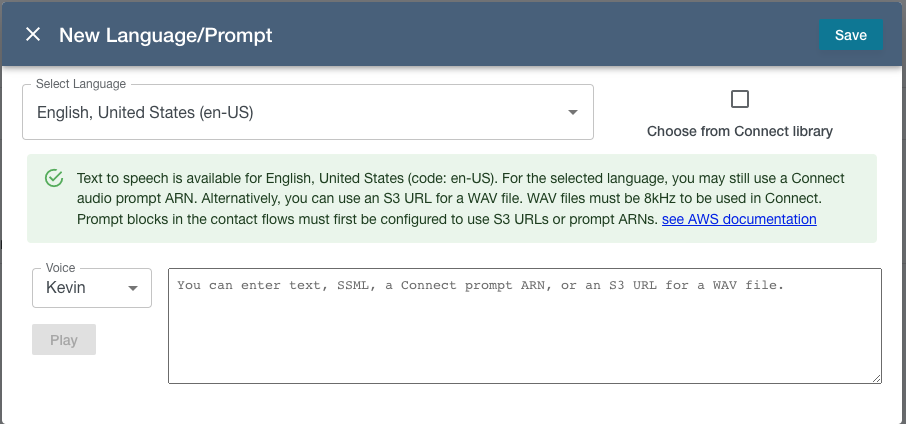Click the Select Language dropdown arrow
This screenshot has width=906, height=424.
tap(573, 112)
